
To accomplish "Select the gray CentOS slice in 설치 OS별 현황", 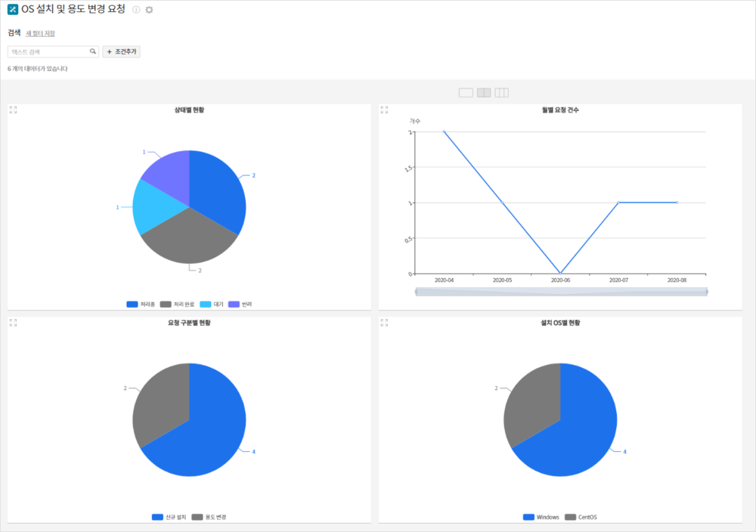I will point(531,405).
